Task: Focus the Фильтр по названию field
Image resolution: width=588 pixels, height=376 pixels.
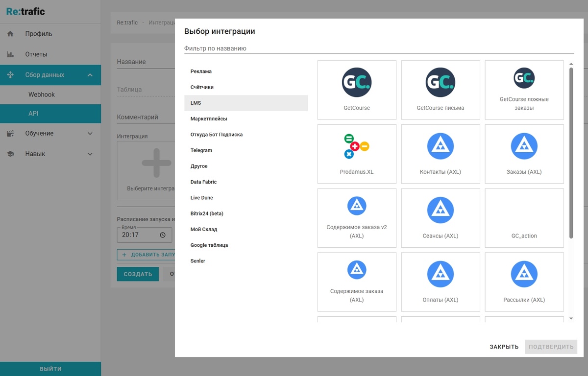Action: coord(379,48)
